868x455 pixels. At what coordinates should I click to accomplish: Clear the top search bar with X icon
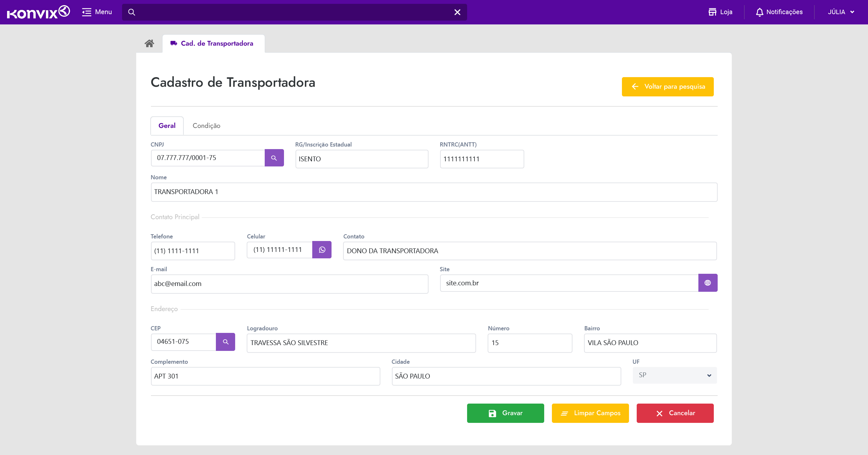pos(457,12)
